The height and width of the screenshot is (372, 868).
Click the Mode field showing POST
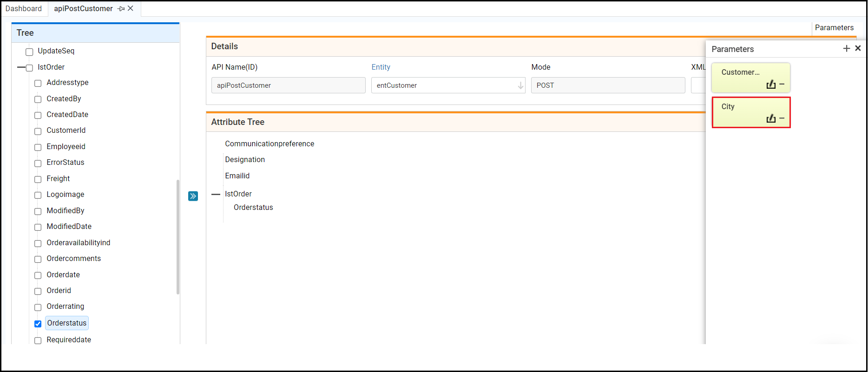(608, 85)
